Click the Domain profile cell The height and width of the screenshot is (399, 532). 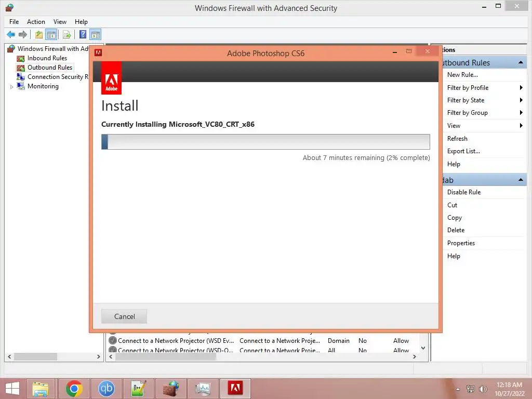coord(338,341)
